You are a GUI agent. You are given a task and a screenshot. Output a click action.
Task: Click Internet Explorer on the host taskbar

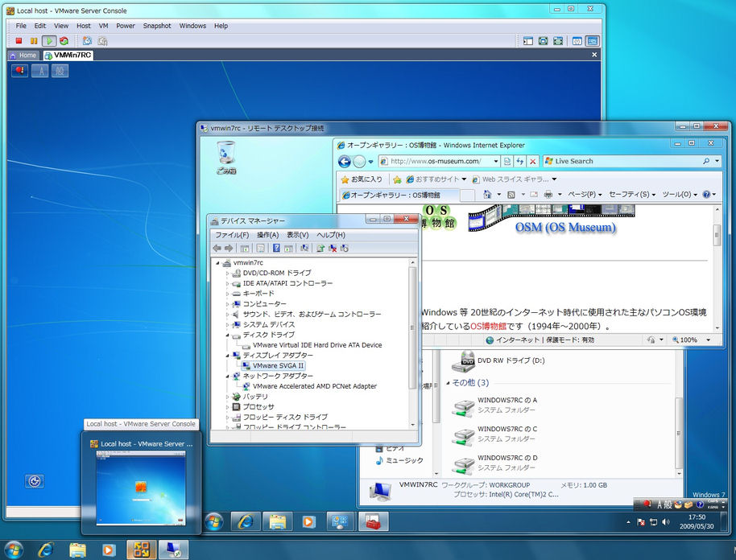[x=46, y=550]
